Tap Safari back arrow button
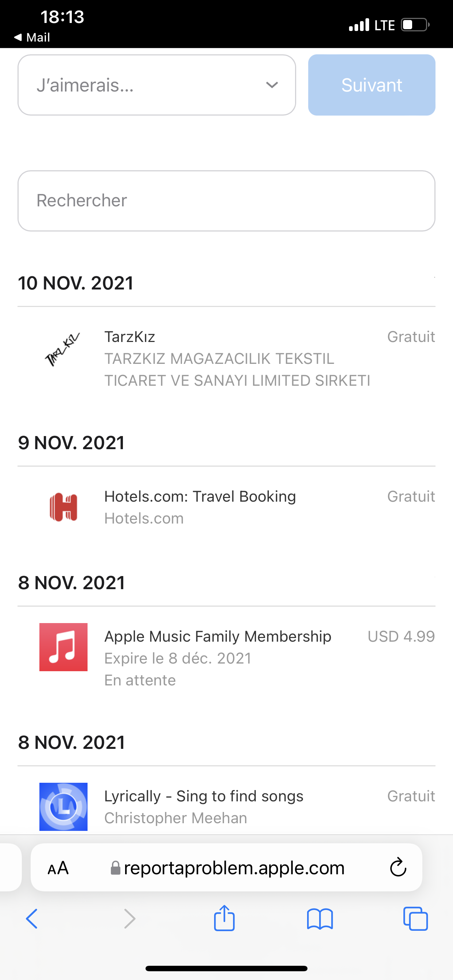The width and height of the screenshot is (453, 980). click(x=32, y=919)
